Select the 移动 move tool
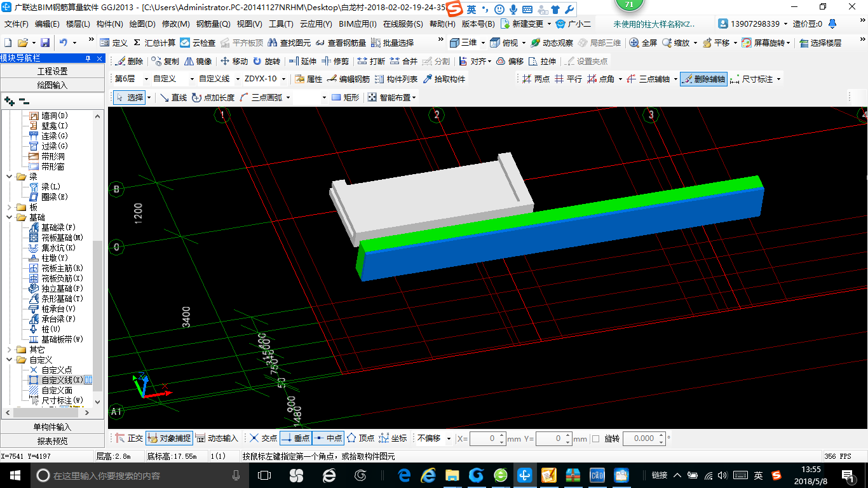This screenshot has width=868, height=488. pos(234,62)
